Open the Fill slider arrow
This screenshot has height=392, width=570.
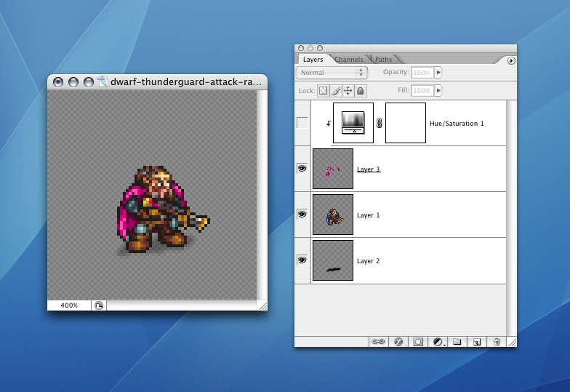coord(438,90)
